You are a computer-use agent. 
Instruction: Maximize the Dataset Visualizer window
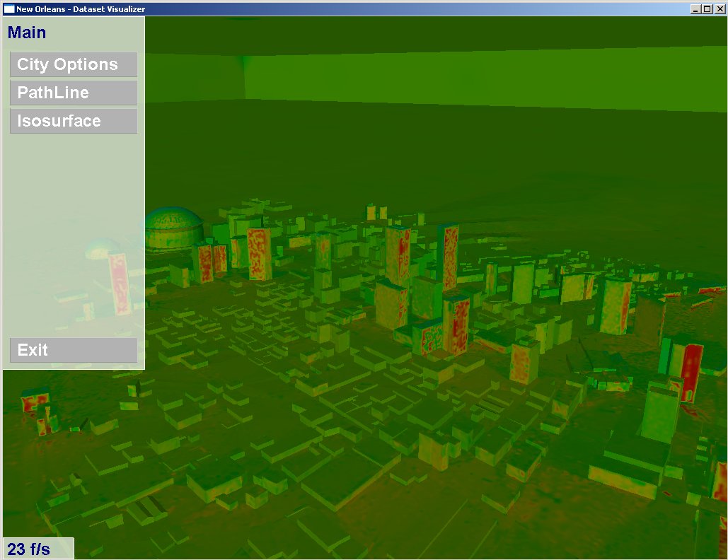(708, 8)
